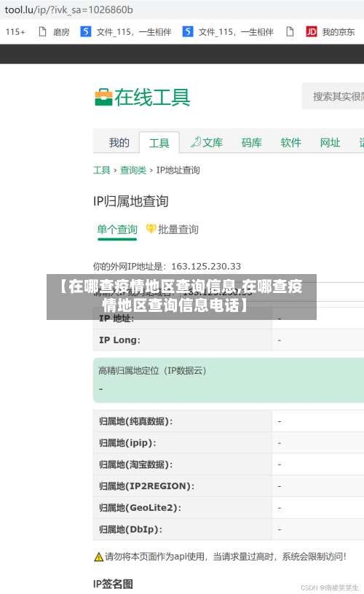Click 高精归属地定位 (IP数据云) panel text
This screenshot has height=594, width=364.
[x=152, y=370]
